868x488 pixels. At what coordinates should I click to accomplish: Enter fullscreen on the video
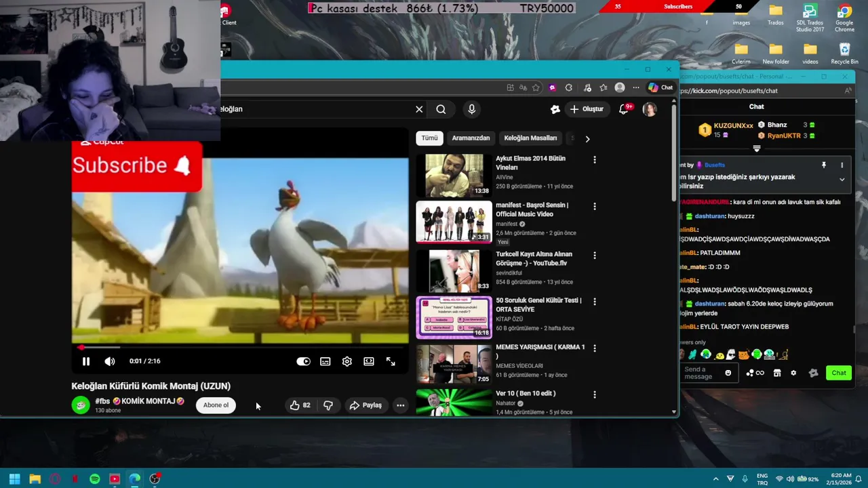391,361
